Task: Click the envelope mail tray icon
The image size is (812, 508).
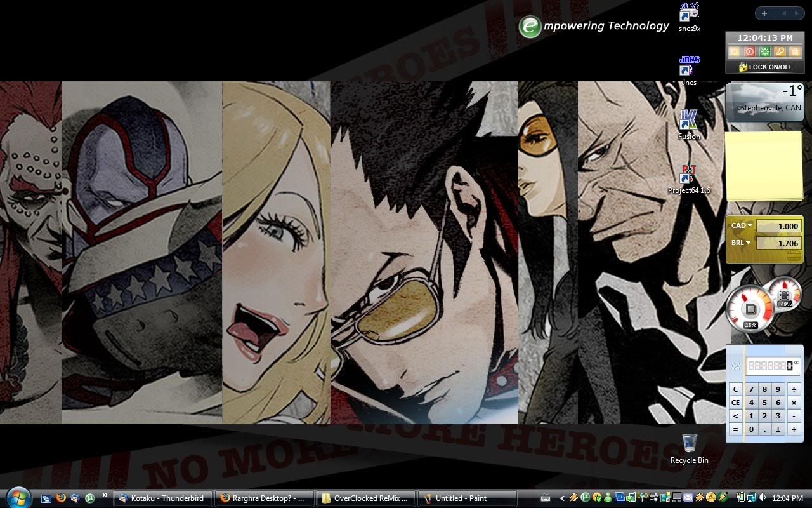Action: click(x=688, y=498)
